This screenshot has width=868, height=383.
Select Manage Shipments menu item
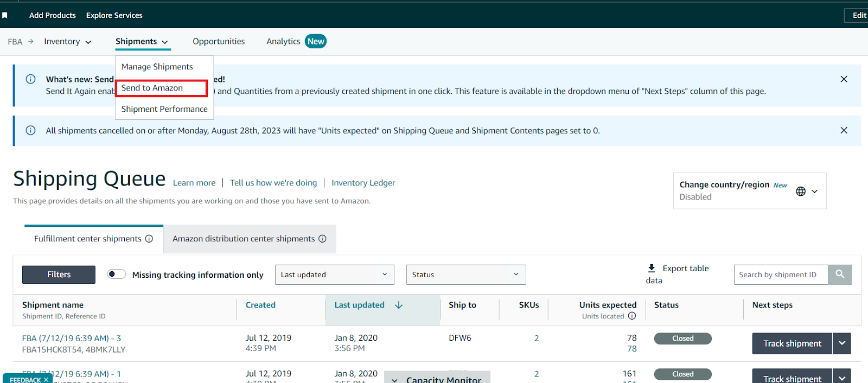click(x=157, y=67)
